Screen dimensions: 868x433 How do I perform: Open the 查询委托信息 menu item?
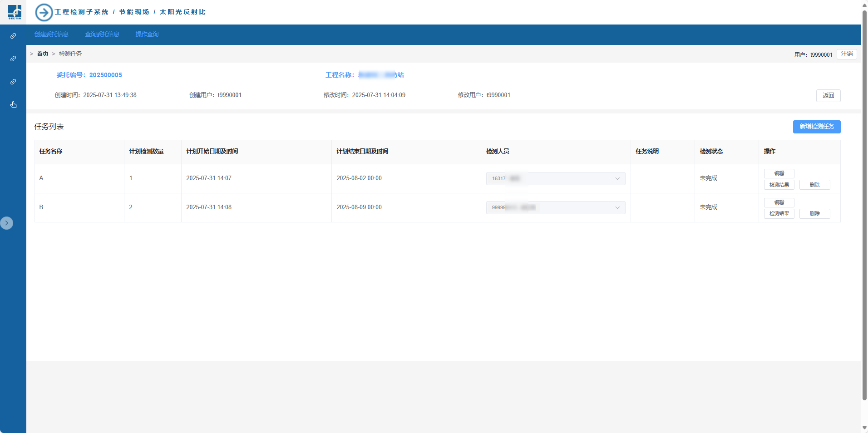click(102, 34)
